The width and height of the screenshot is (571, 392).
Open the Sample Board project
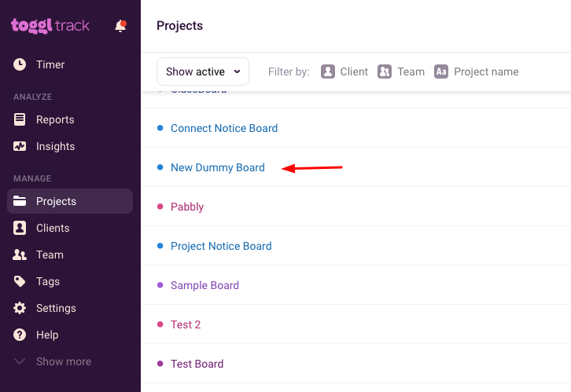[205, 285]
